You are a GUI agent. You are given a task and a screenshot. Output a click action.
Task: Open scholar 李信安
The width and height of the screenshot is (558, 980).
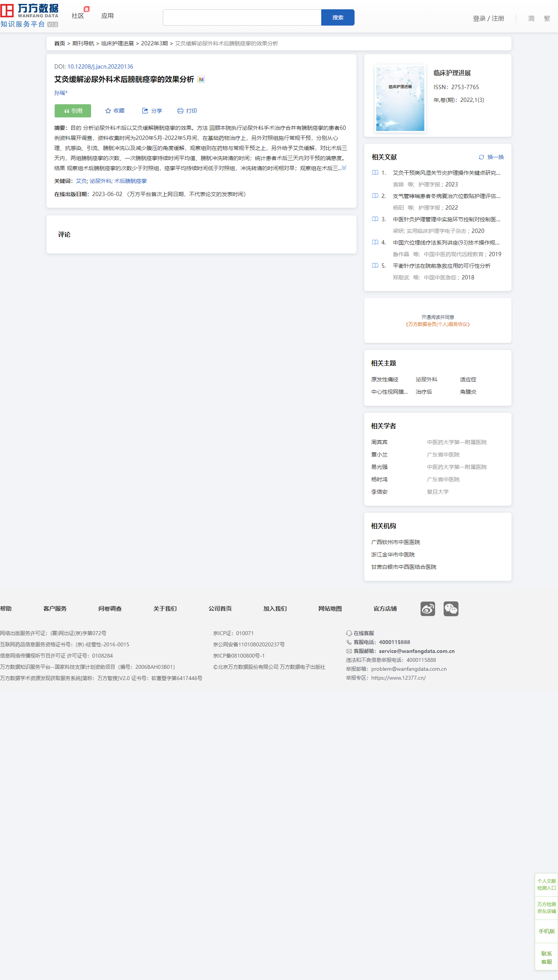pyautogui.click(x=379, y=492)
